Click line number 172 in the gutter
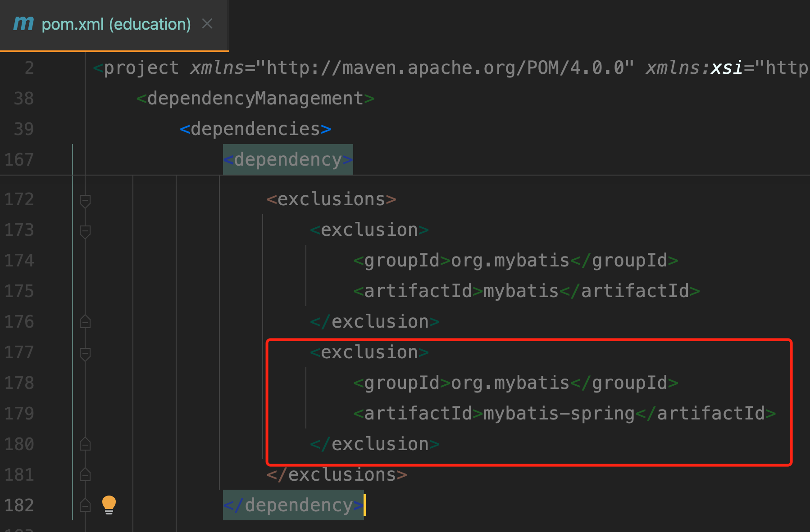Viewport: 810px width, 532px height. [x=19, y=199]
